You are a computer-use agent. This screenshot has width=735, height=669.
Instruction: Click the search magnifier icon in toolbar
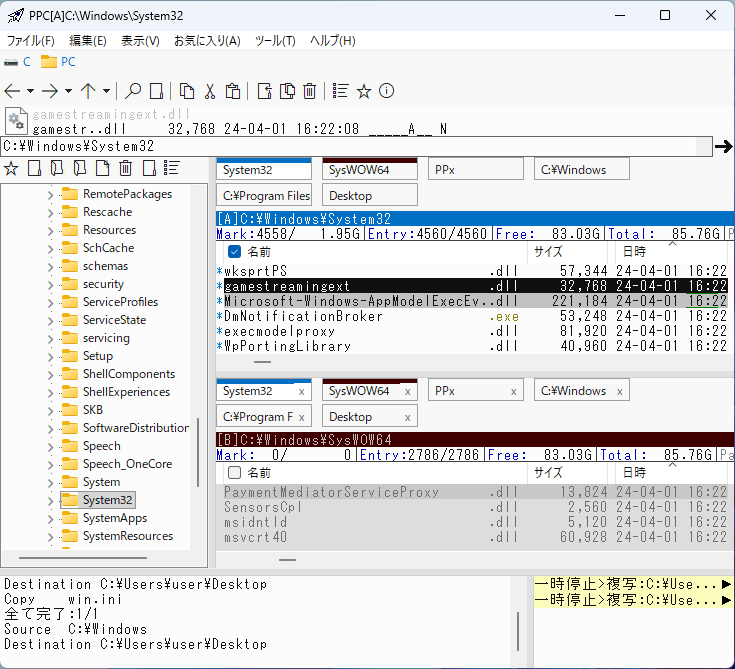click(132, 91)
